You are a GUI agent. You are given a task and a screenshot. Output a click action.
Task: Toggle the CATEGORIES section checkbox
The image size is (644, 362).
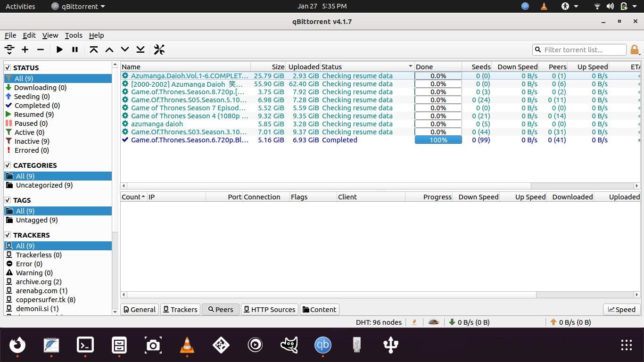tap(8, 165)
